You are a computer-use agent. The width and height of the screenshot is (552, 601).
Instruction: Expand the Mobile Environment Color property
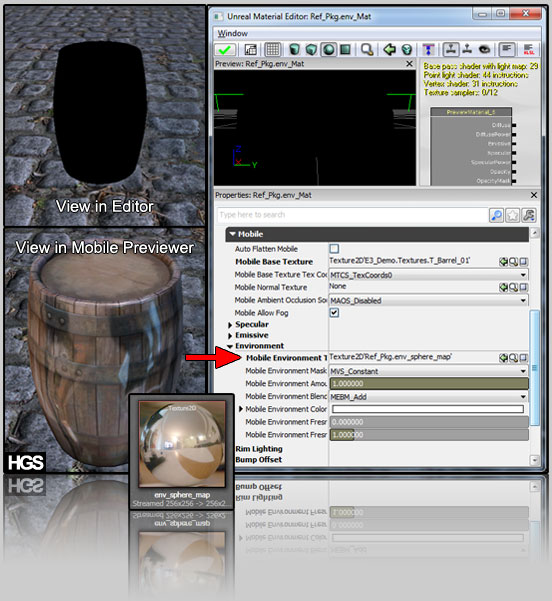(x=241, y=409)
